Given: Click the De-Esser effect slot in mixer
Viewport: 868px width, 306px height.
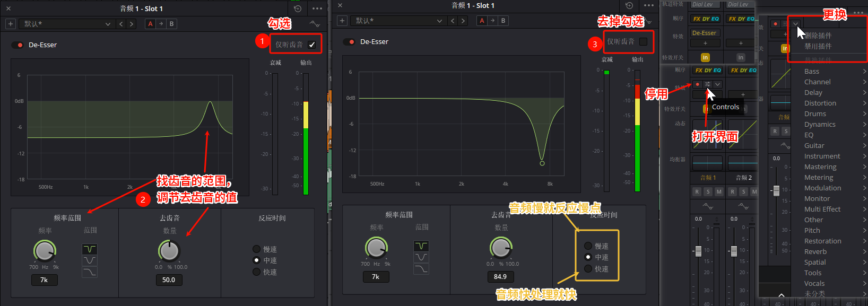Looking at the screenshot, I should 705,33.
